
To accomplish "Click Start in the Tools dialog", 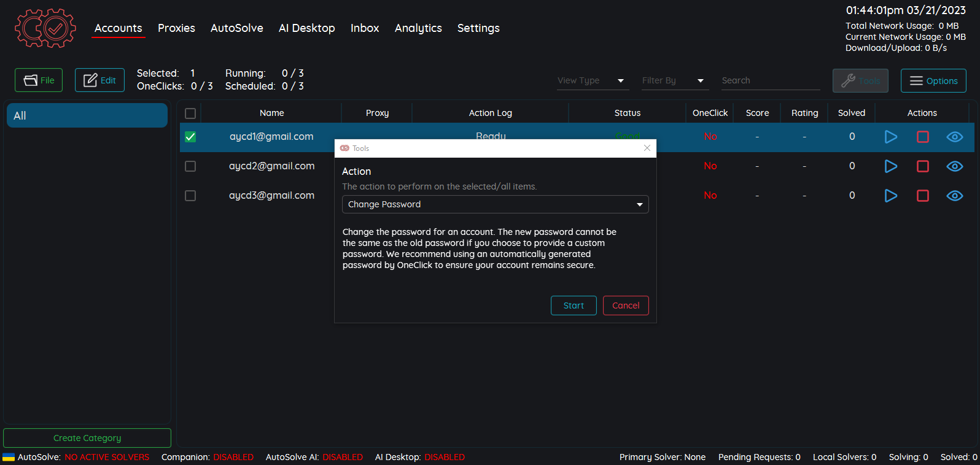I will (x=574, y=306).
